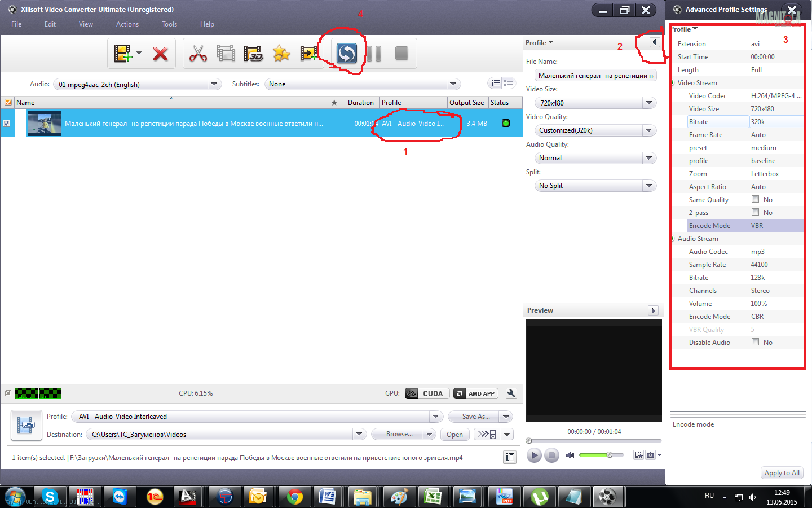Click the Apply to All button
The image size is (812, 508).
782,473
